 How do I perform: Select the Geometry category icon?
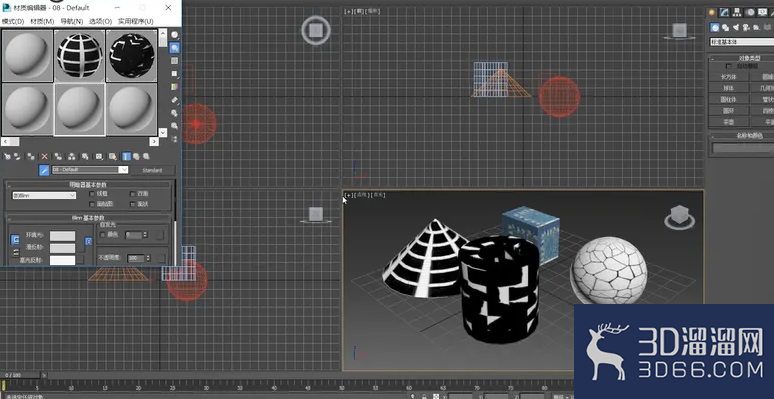715,28
